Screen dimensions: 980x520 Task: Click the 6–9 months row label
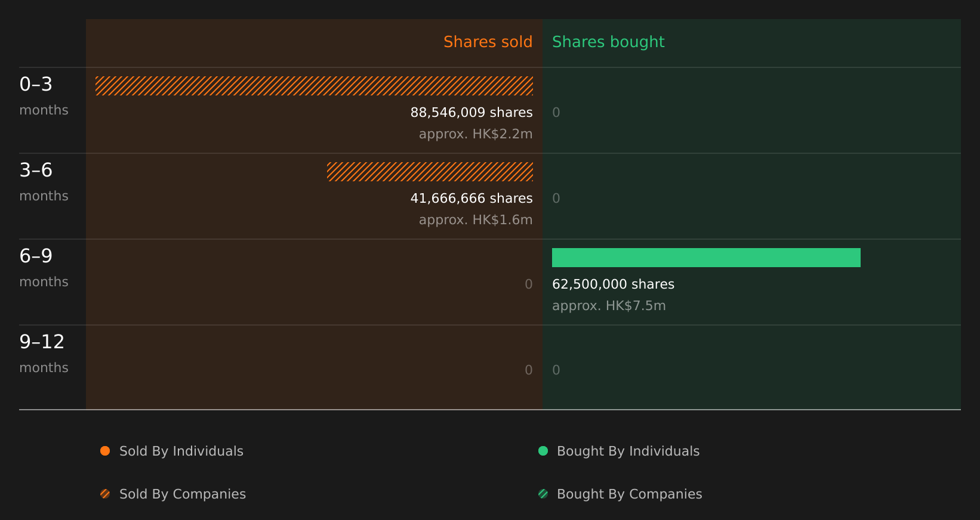tap(44, 268)
